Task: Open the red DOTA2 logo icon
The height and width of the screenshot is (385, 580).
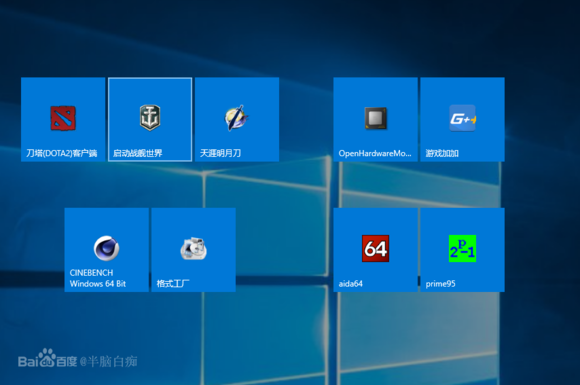Action: [x=63, y=118]
